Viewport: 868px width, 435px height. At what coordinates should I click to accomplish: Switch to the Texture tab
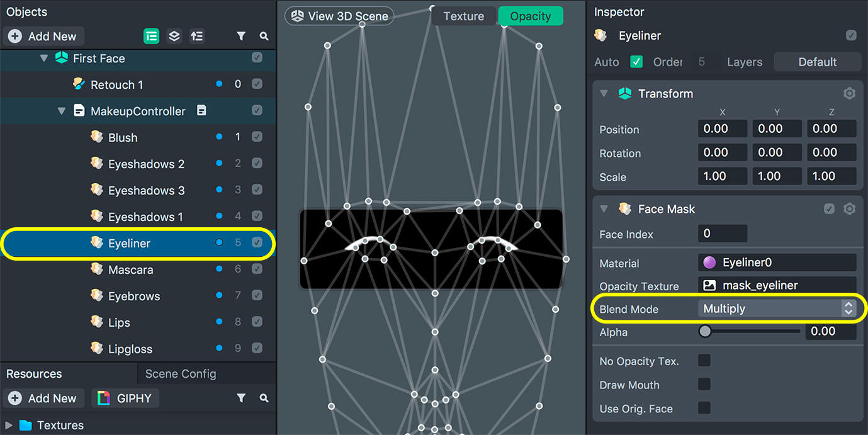pyautogui.click(x=464, y=16)
